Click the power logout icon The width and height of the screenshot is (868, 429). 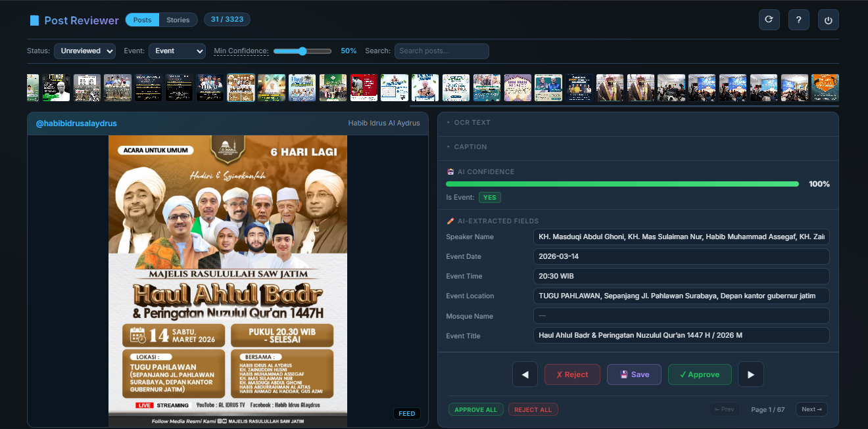[828, 20]
